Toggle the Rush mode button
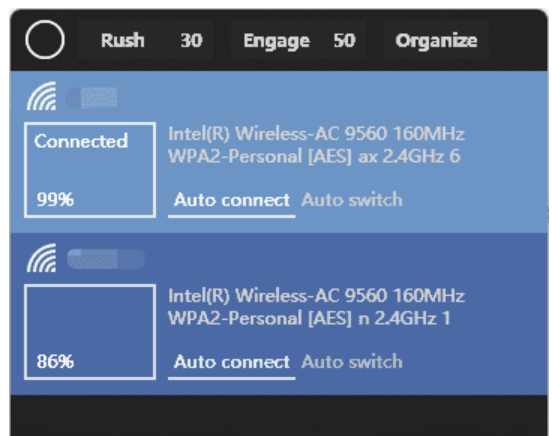The image size is (552, 436). 123,40
